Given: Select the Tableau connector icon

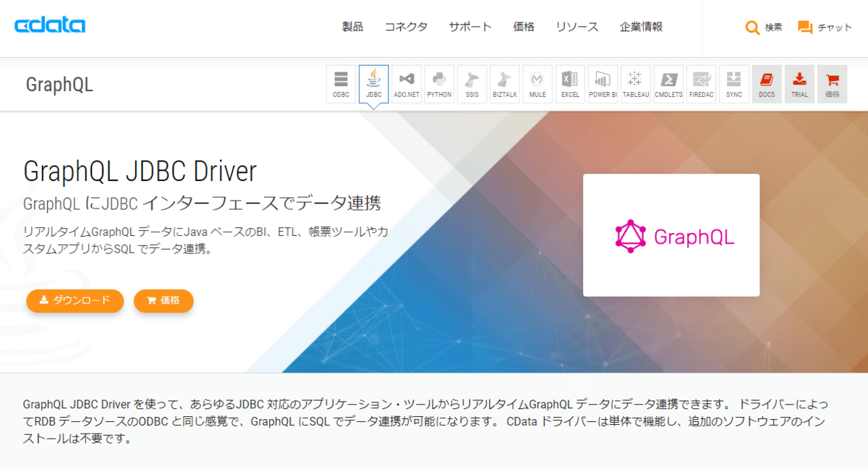Looking at the screenshot, I should (x=636, y=84).
